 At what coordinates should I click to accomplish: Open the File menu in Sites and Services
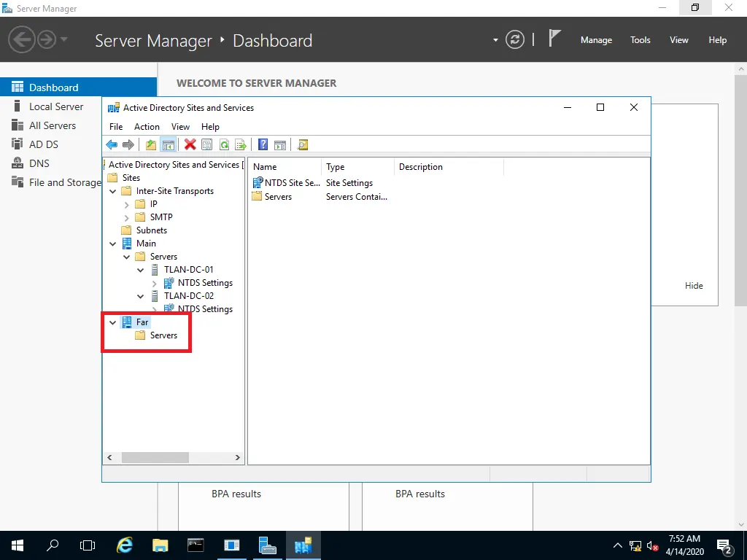pos(116,127)
